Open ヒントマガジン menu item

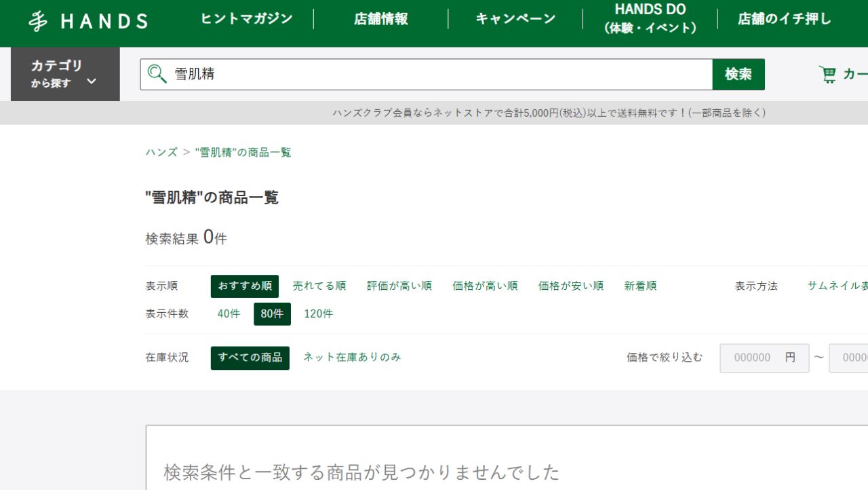tap(246, 19)
